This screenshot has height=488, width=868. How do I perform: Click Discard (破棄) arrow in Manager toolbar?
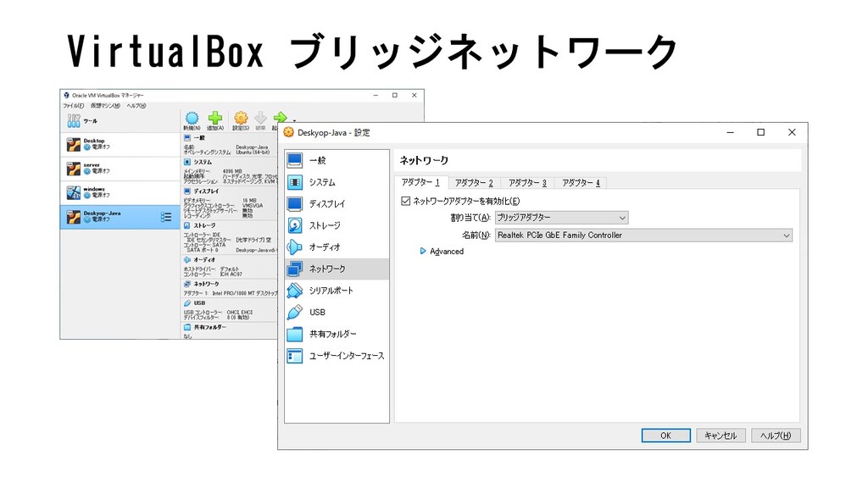[x=260, y=120]
